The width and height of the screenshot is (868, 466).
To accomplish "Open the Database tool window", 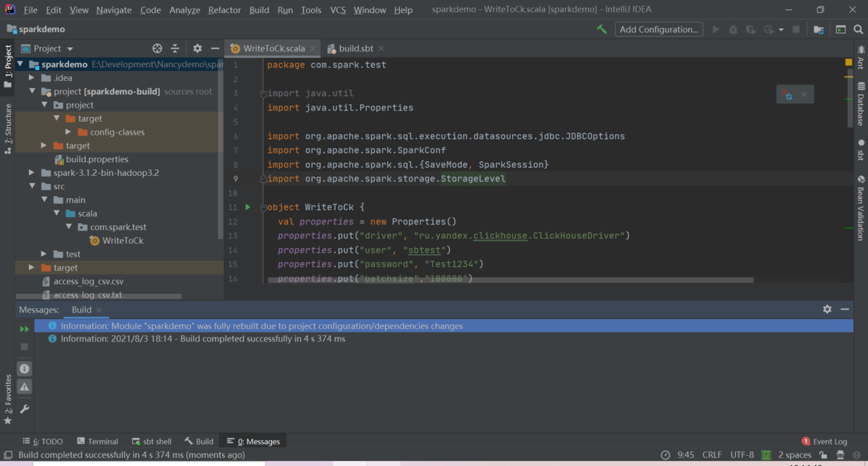I will click(861, 104).
